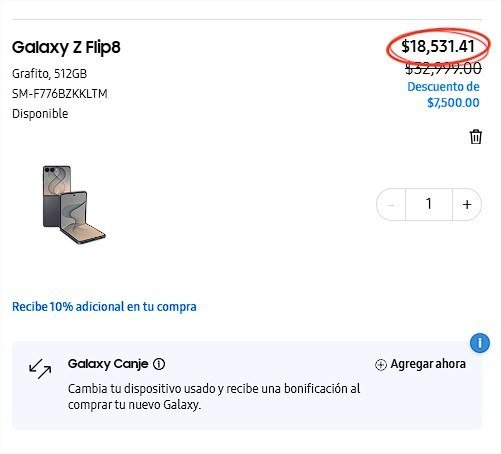The height and width of the screenshot is (454, 501).
Task: Click the model code SM-F776BZKKLTM
Action: click(x=60, y=94)
